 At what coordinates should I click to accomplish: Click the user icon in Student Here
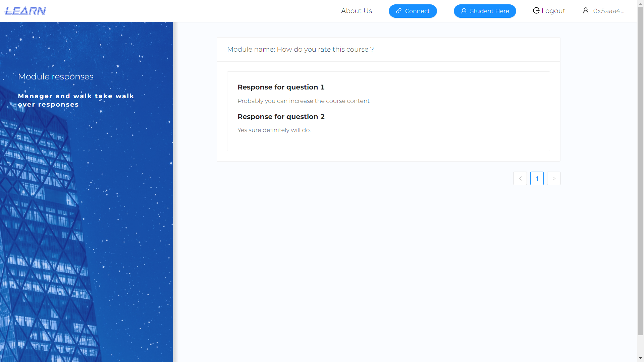point(464,11)
